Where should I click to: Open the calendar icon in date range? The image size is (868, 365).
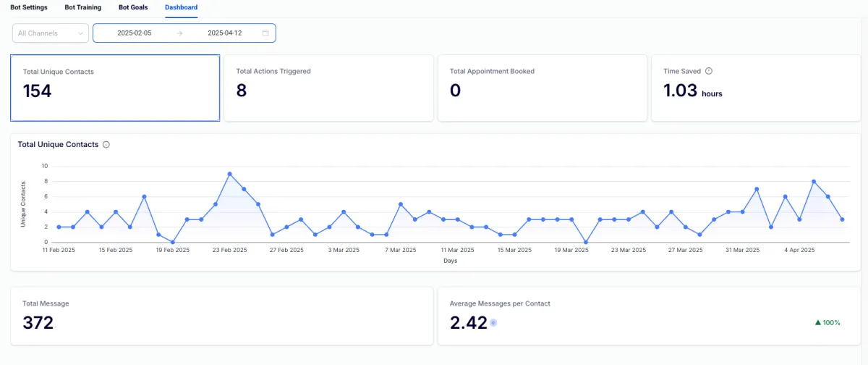tap(265, 33)
